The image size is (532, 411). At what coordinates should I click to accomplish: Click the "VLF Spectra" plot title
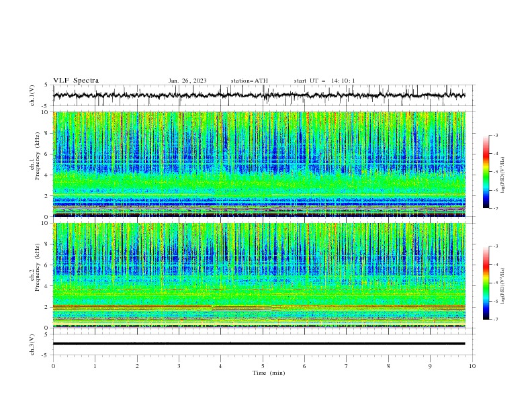(x=76, y=81)
